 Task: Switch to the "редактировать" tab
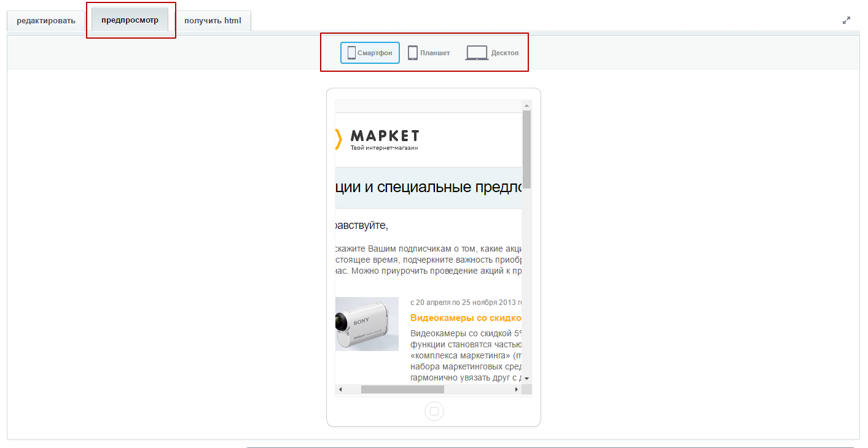pos(46,21)
